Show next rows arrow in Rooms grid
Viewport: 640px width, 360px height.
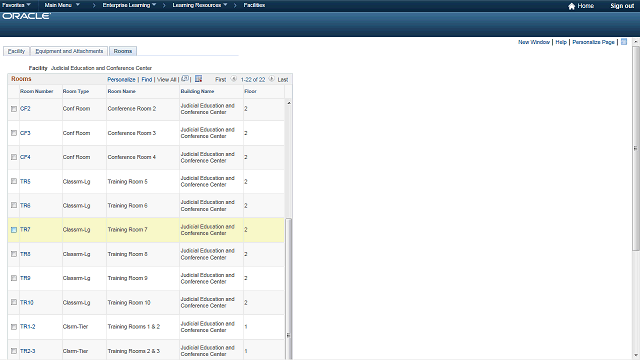271,79
